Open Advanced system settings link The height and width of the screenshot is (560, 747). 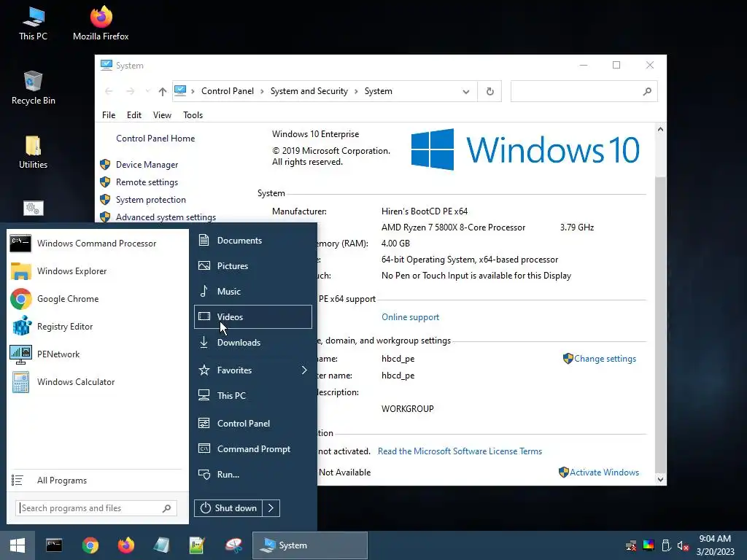(166, 217)
